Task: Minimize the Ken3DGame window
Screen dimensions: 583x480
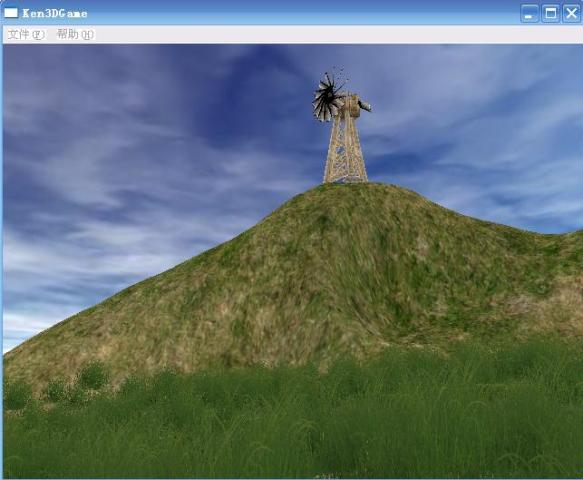Action: pyautogui.click(x=529, y=14)
